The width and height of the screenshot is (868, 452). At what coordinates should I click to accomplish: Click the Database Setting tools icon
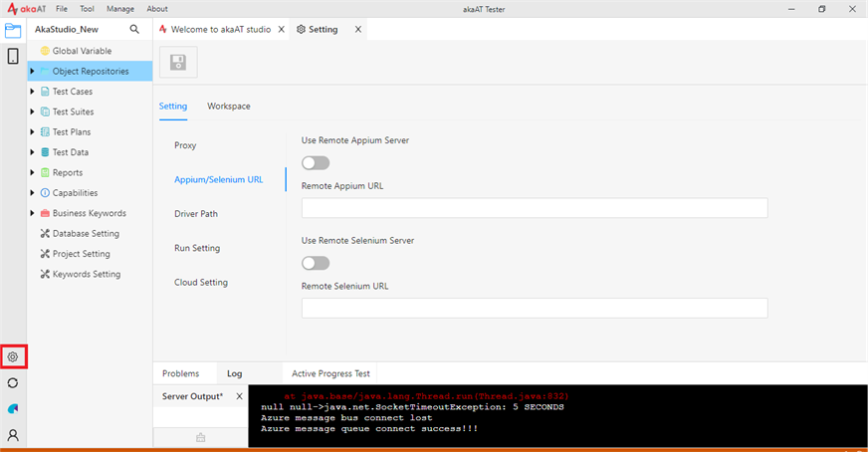pyautogui.click(x=45, y=234)
